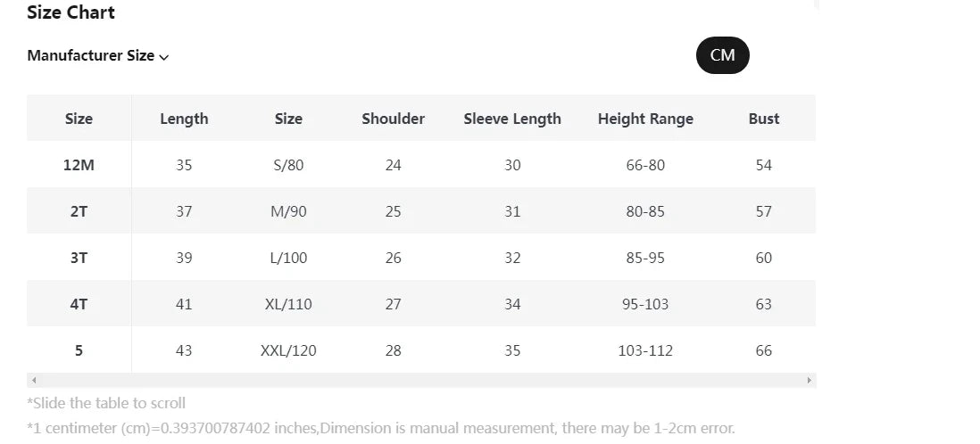Click the Height Range column header
Screen dimensions: 980x444
pos(645,119)
